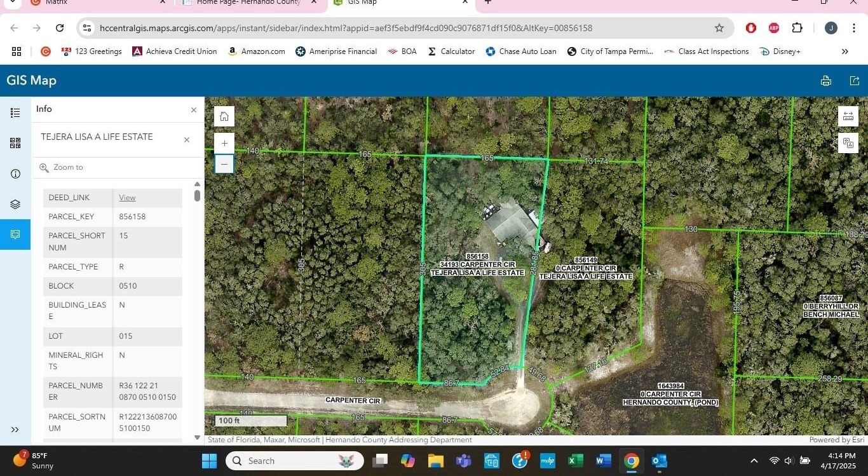Click the Info panel scrollbar thumb

click(x=197, y=195)
